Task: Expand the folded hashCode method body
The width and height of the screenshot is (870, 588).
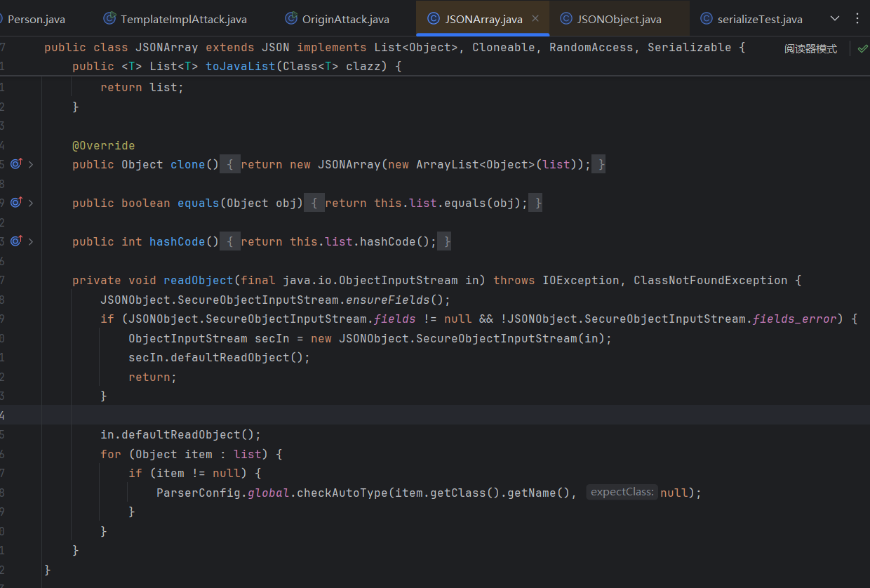Action: pos(31,241)
